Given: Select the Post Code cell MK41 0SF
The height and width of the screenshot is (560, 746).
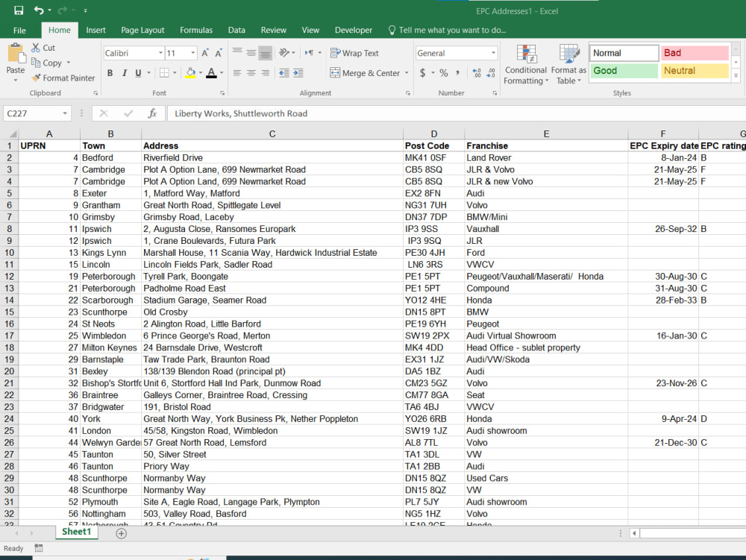Looking at the screenshot, I should 433,157.
